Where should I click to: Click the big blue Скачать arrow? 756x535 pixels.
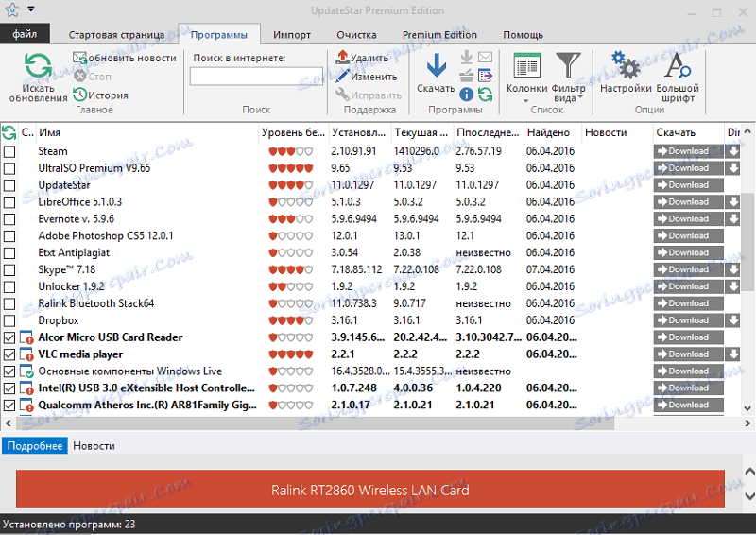point(437,65)
